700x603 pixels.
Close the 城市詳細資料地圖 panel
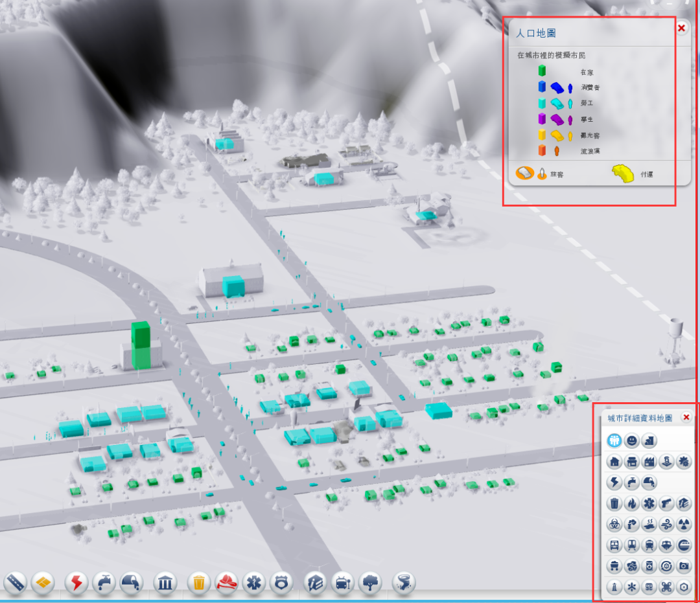(x=686, y=417)
